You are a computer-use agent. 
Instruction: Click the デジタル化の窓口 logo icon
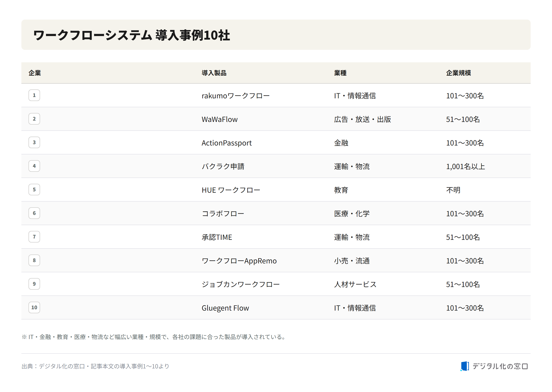pyautogui.click(x=465, y=366)
